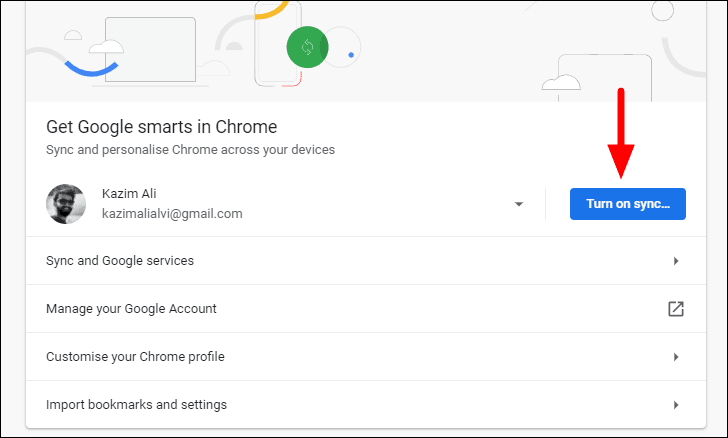Click the Sync and personalise Chrome subtitle text

click(x=190, y=150)
